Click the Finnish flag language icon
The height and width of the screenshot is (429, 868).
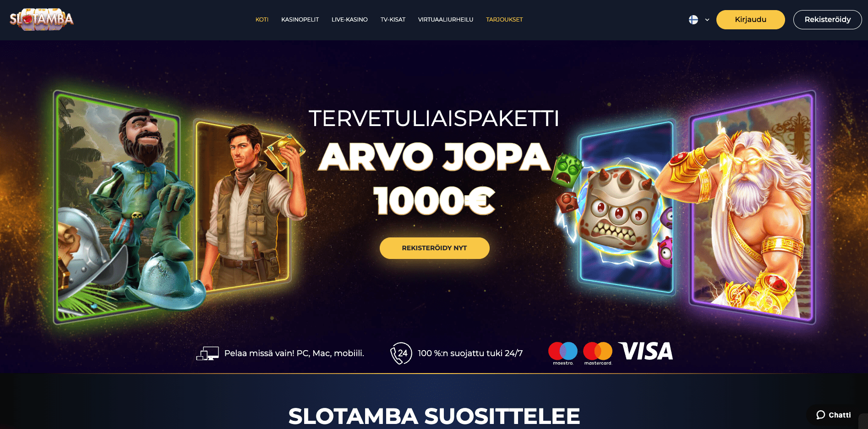(693, 20)
